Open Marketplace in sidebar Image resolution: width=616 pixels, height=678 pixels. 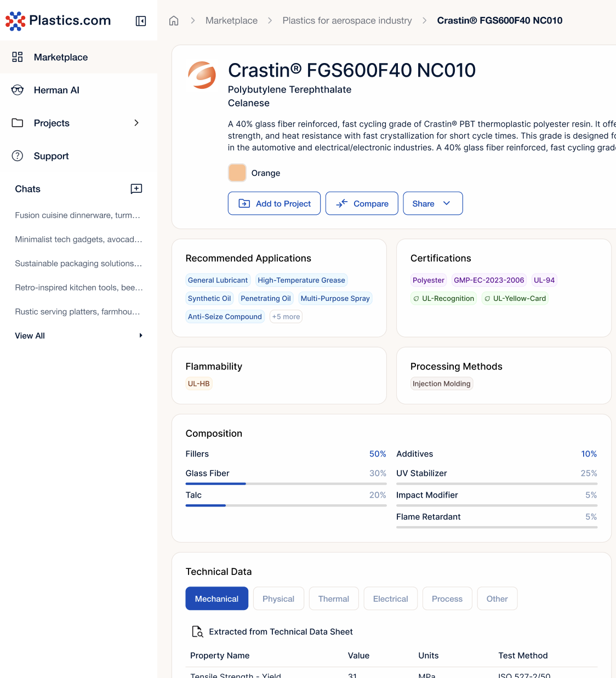coord(78,57)
